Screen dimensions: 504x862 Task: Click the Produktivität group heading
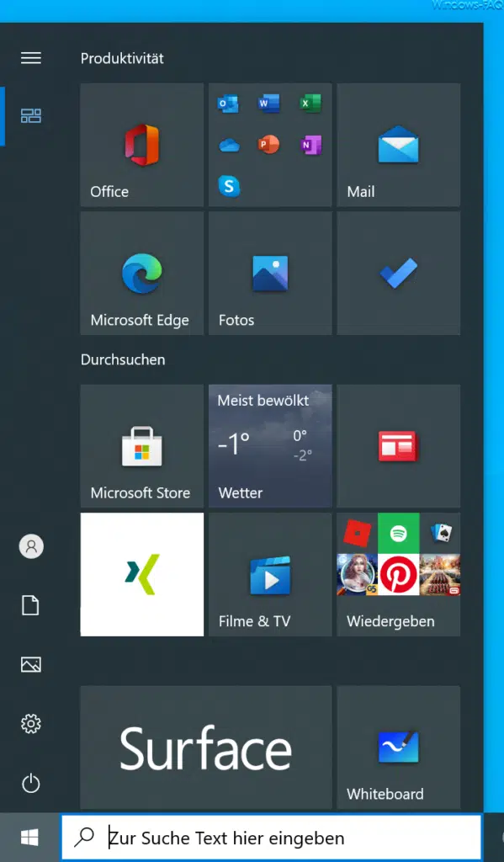(x=122, y=58)
